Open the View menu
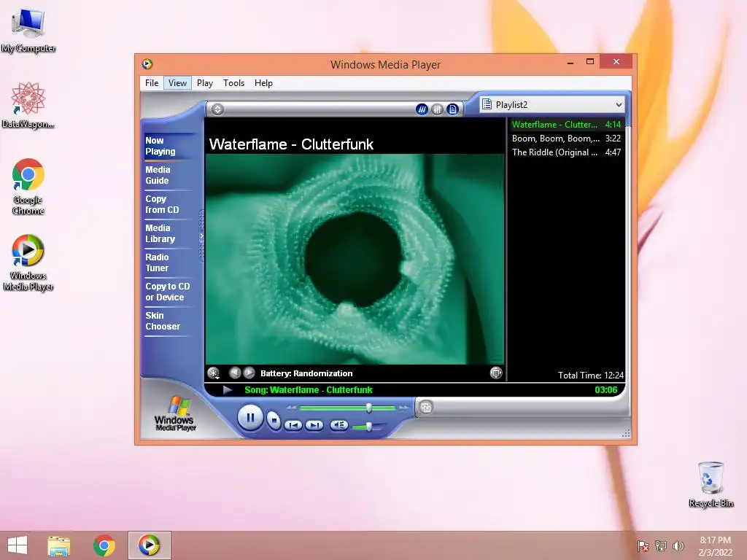747x560 pixels. pos(177,83)
